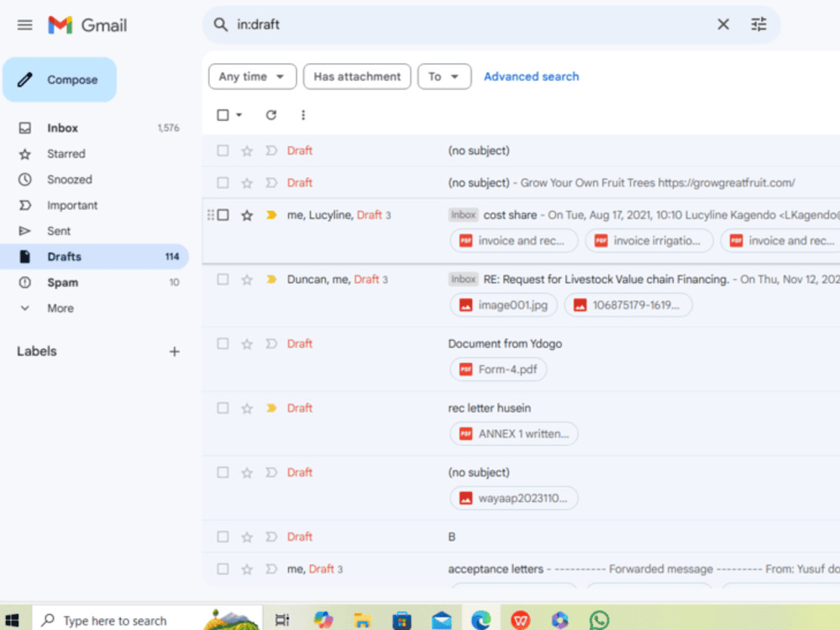Click the Compose button
This screenshot has height=630, width=840.
point(60,80)
